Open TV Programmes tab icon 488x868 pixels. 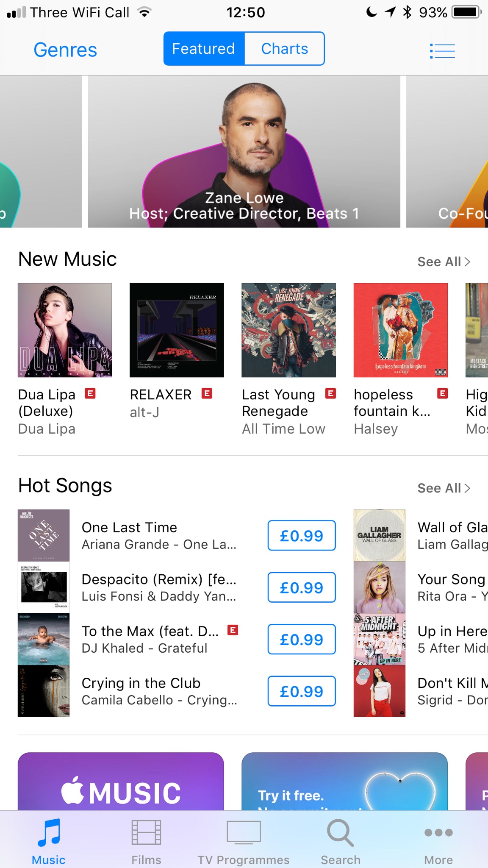pyautogui.click(x=244, y=832)
